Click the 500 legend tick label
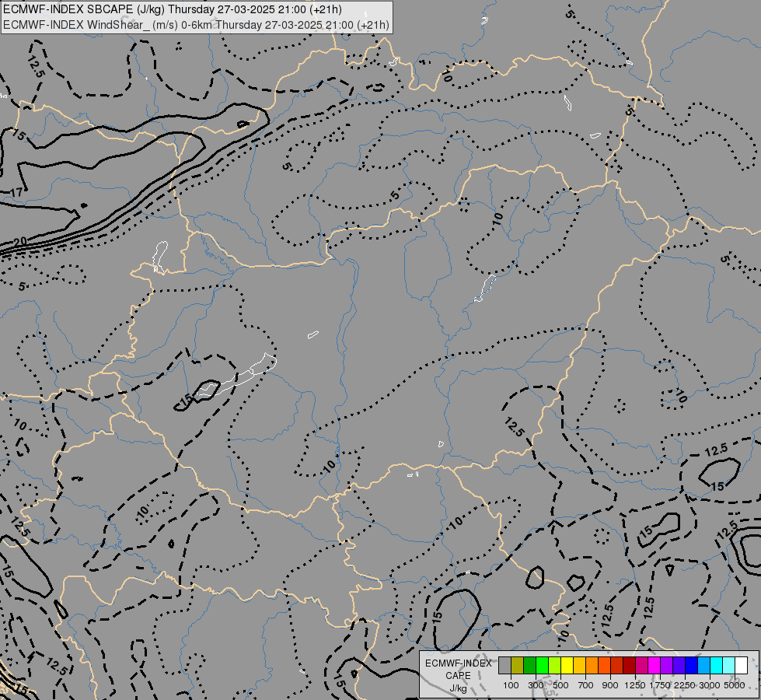Screen dimensions: 761x700 coord(560,685)
